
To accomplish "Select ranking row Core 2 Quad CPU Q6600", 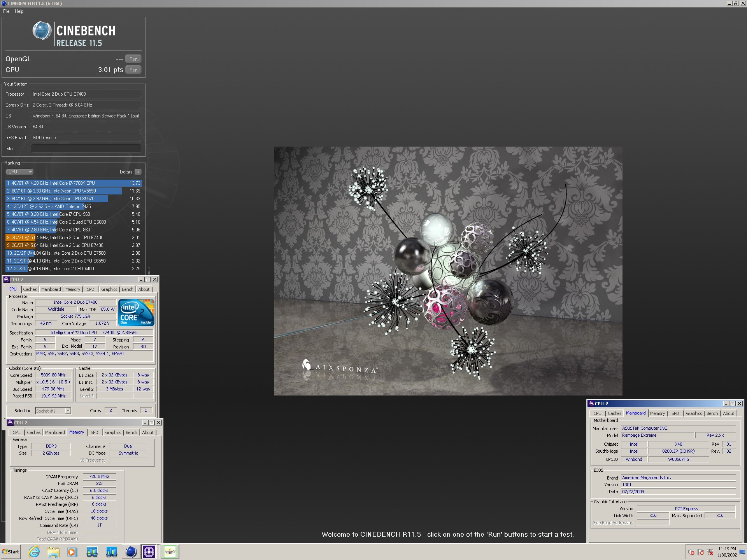I will pyautogui.click(x=74, y=222).
